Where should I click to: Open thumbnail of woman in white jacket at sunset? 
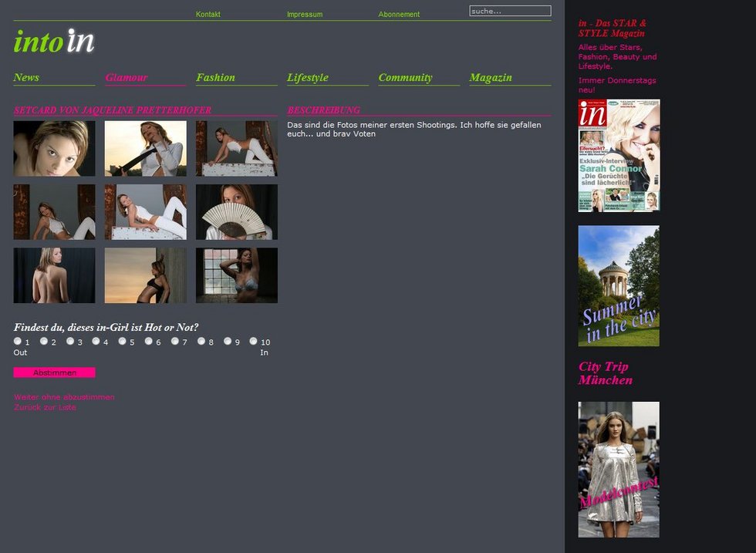point(146,148)
